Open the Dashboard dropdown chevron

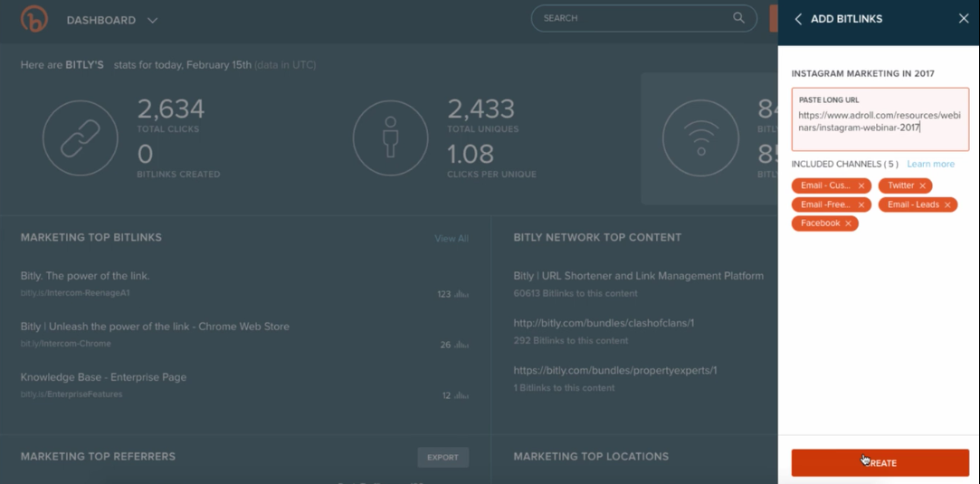pyautogui.click(x=153, y=20)
